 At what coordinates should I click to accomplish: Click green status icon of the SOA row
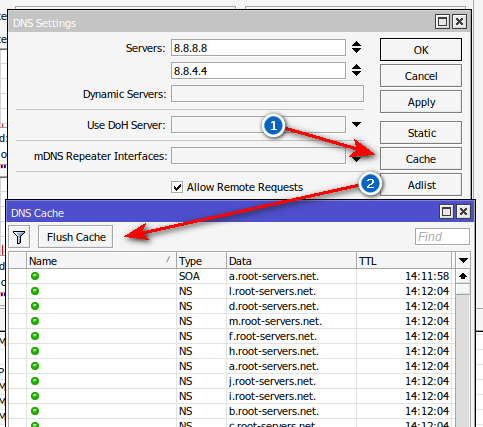pyautogui.click(x=35, y=276)
